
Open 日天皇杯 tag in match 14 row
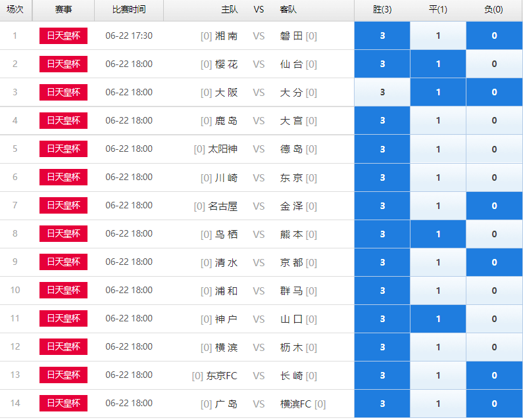point(63,404)
